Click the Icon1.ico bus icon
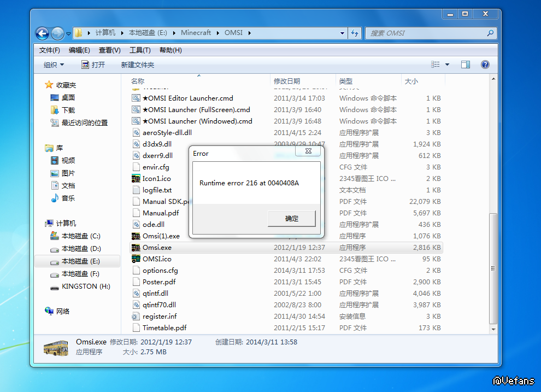Screen dimensions: 541x392 pyautogui.click(x=136, y=178)
